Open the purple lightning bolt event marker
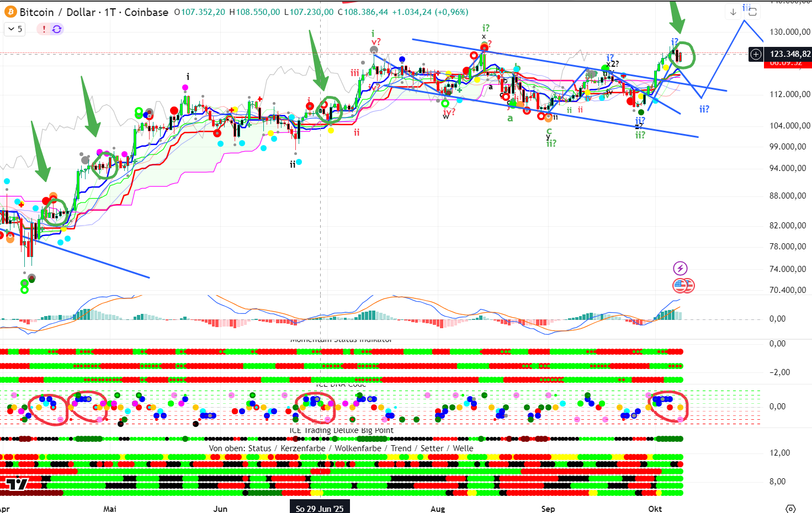 pyautogui.click(x=680, y=269)
